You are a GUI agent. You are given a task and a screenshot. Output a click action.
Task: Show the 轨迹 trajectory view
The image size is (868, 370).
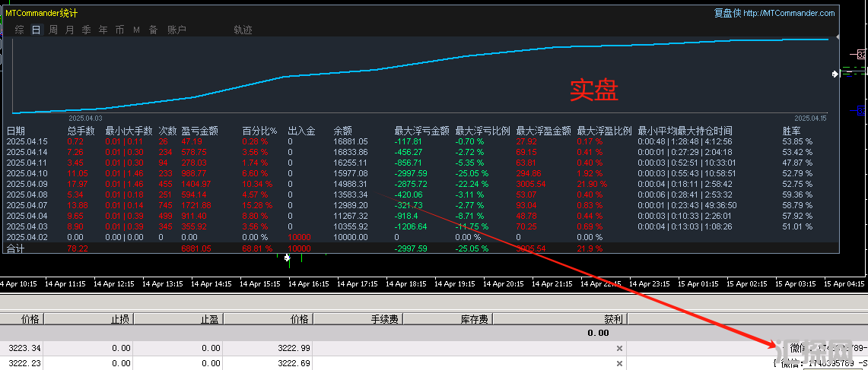click(x=243, y=30)
